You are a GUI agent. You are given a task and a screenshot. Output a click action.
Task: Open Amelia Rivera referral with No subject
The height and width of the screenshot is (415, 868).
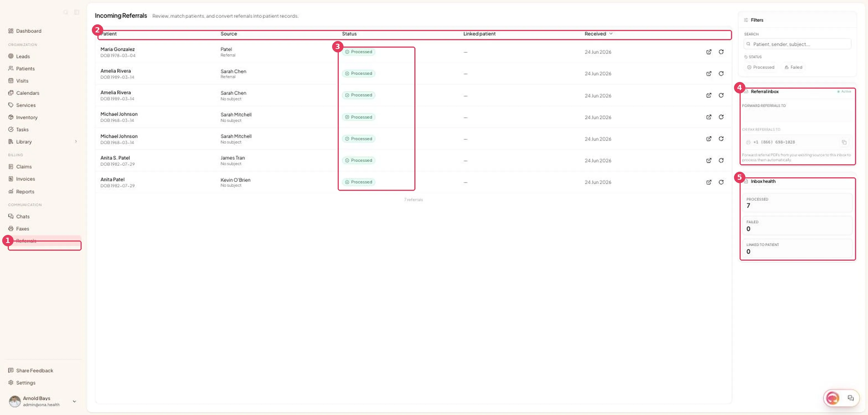point(709,95)
